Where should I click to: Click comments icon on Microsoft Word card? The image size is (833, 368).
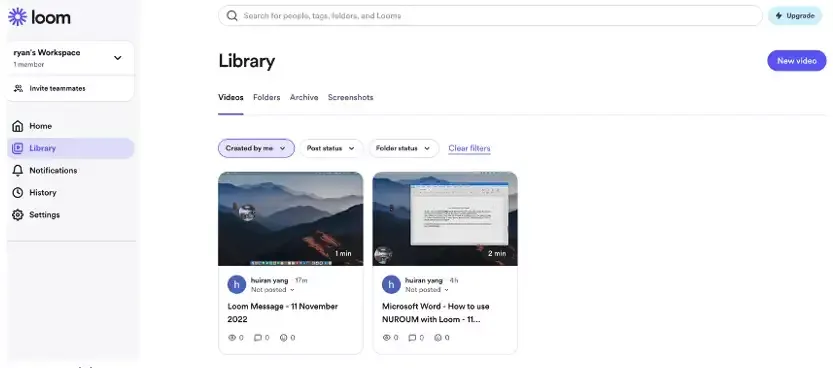click(x=412, y=338)
